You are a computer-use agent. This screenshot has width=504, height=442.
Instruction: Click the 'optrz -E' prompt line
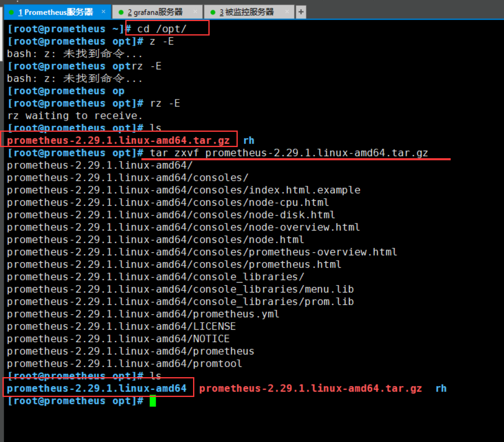[x=84, y=66]
